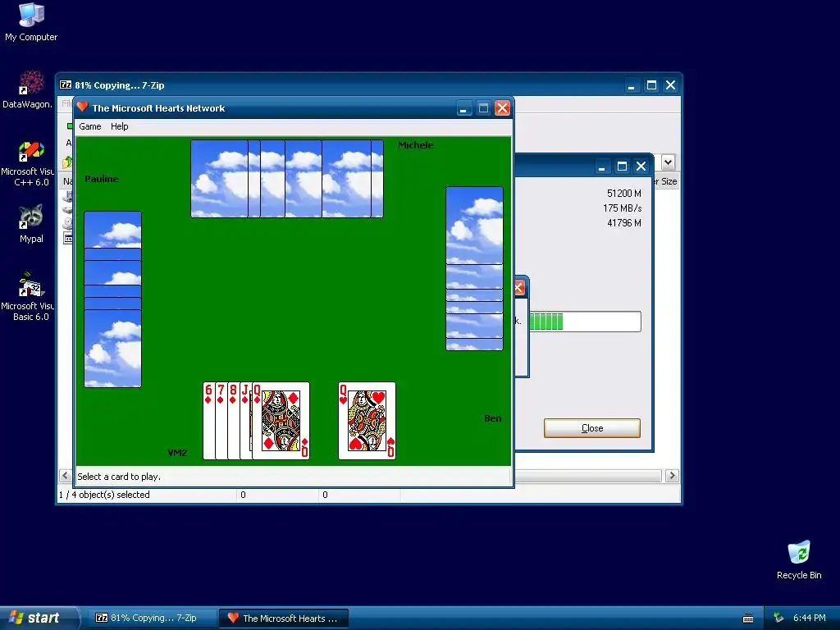Play the Queen of hearts card
The height and width of the screenshot is (630, 840).
(x=367, y=421)
